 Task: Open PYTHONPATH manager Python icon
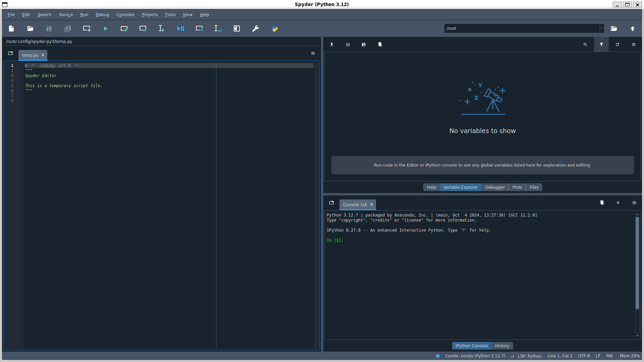274,29
